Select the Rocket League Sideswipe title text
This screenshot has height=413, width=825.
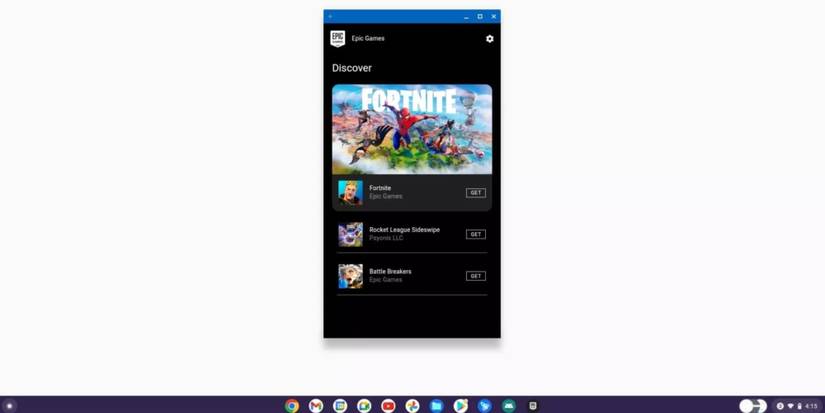404,230
